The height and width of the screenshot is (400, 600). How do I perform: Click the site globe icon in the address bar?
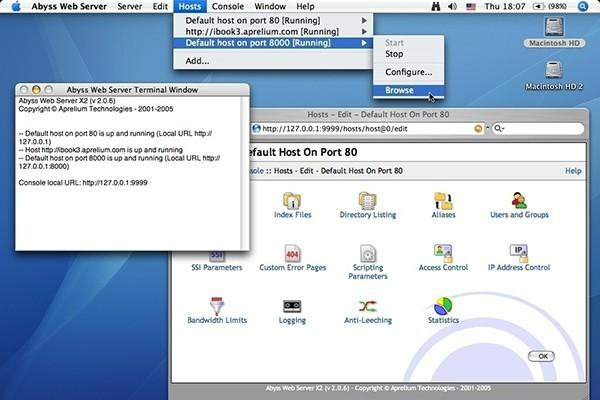[x=256, y=129]
